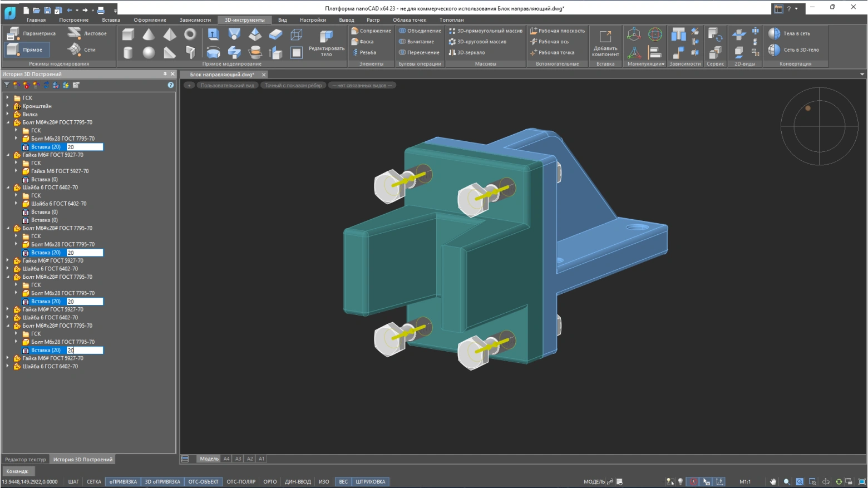Click the Объединение boolean button
The image size is (868, 488).
(420, 31)
